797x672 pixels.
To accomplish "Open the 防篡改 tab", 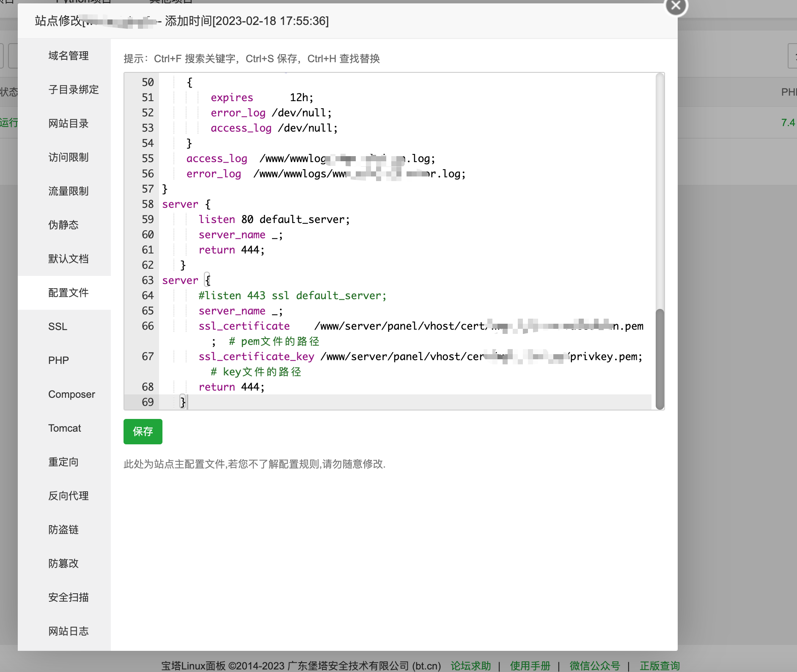I will [63, 564].
